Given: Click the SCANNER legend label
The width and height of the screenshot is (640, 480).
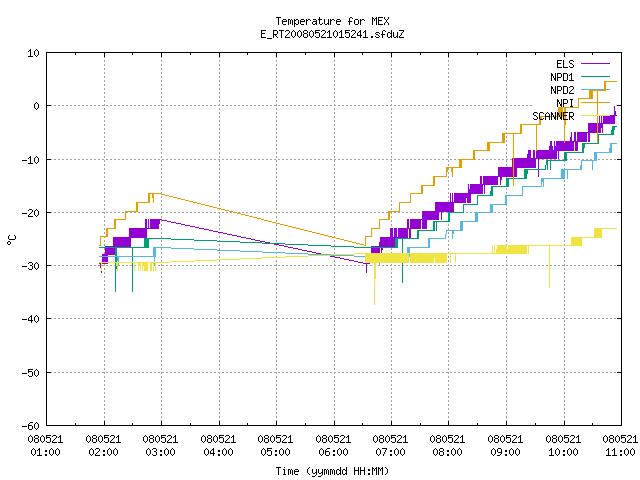Looking at the screenshot, I should pyautogui.click(x=553, y=116).
